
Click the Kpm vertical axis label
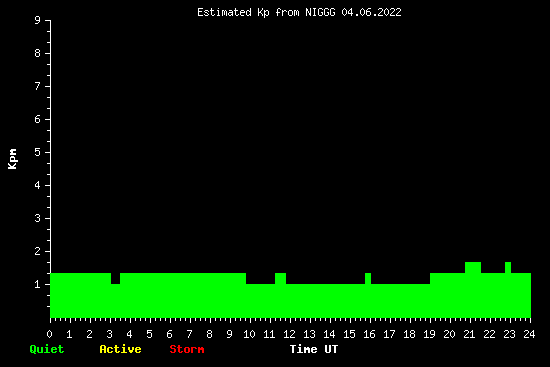point(12,159)
